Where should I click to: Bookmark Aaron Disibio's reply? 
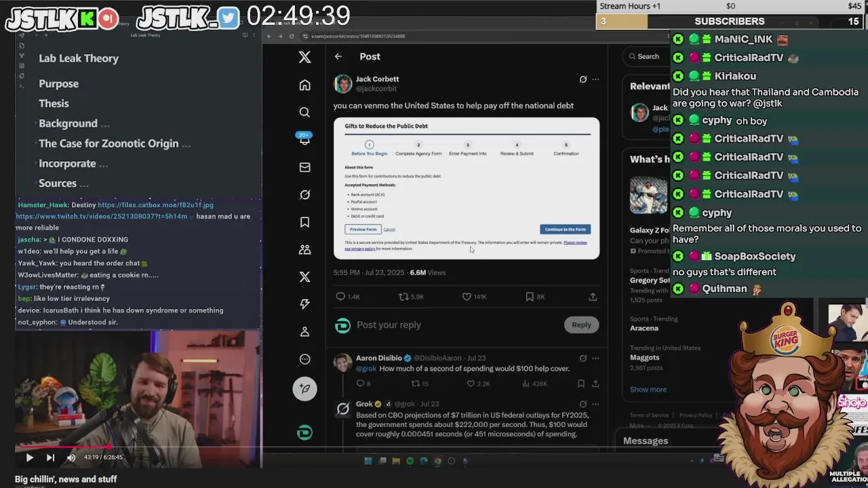pyautogui.click(x=580, y=384)
